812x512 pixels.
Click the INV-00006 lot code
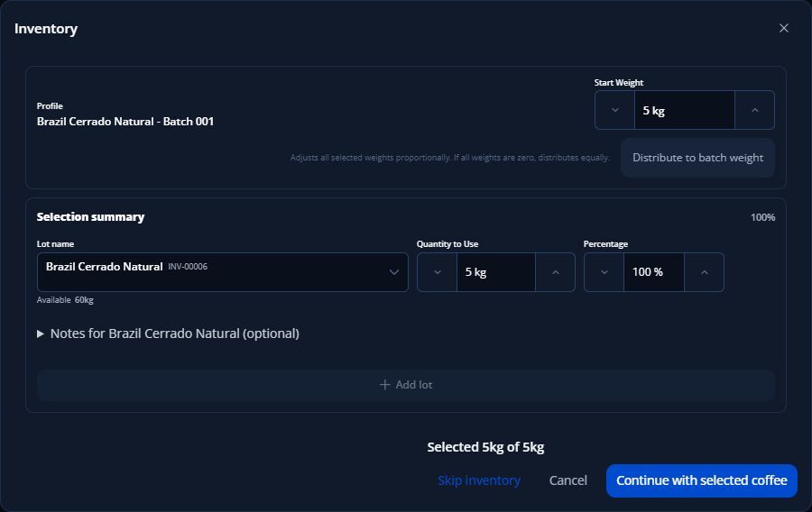tap(188, 266)
